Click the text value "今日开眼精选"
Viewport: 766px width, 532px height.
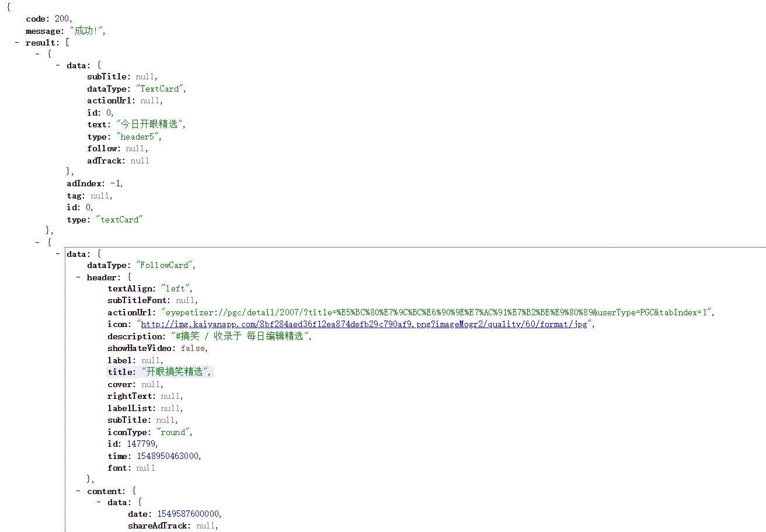point(149,124)
